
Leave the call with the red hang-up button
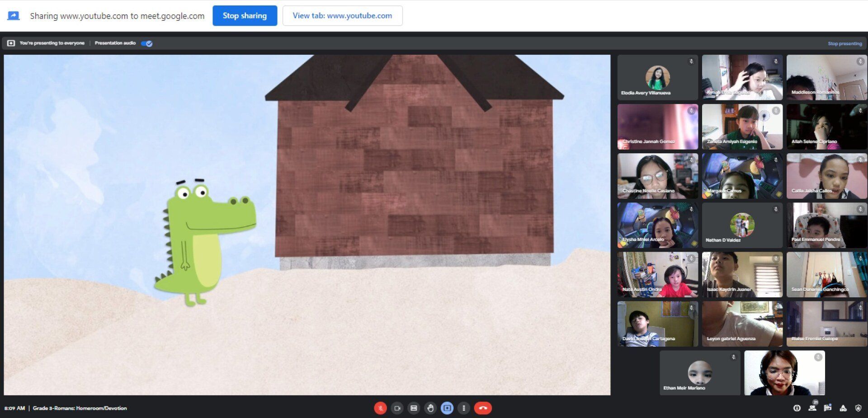pos(483,408)
